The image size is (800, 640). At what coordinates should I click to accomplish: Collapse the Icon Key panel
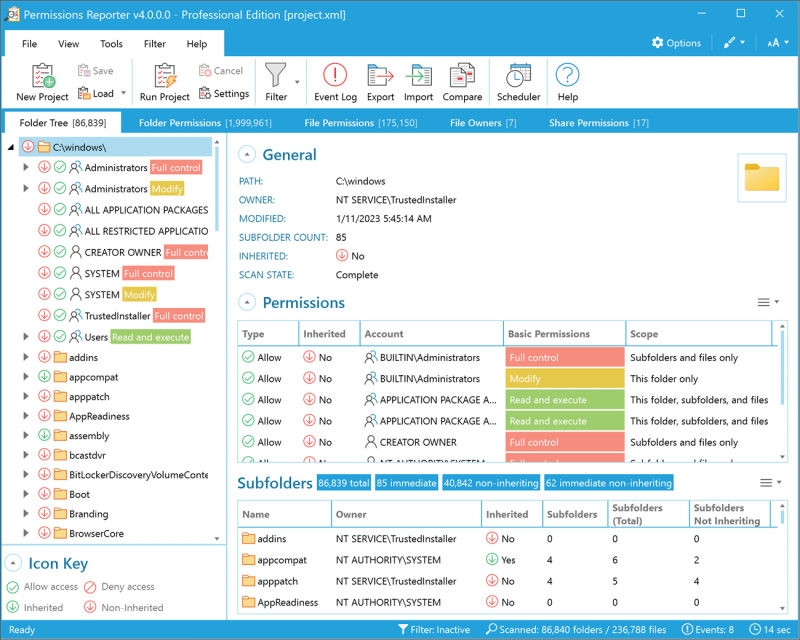tap(14, 563)
